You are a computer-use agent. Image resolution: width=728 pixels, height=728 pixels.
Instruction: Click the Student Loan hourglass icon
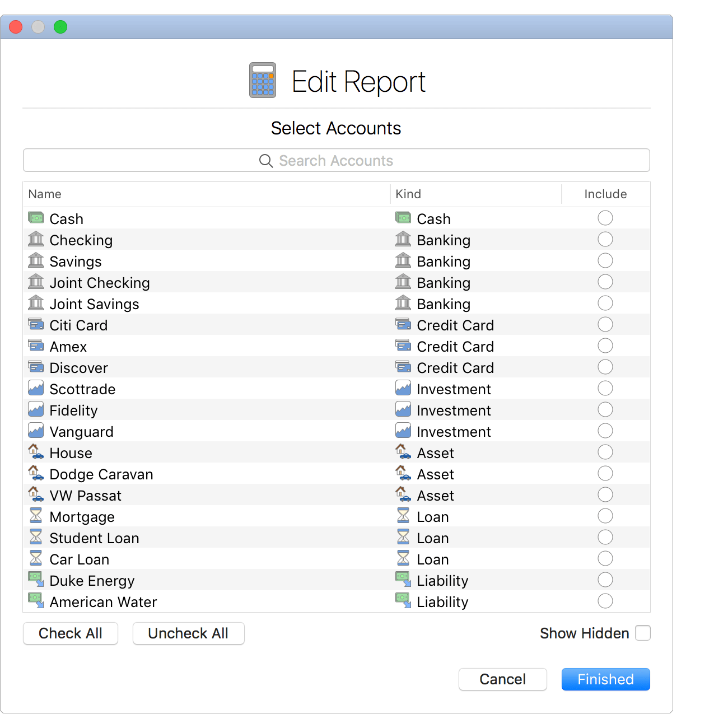pos(35,537)
